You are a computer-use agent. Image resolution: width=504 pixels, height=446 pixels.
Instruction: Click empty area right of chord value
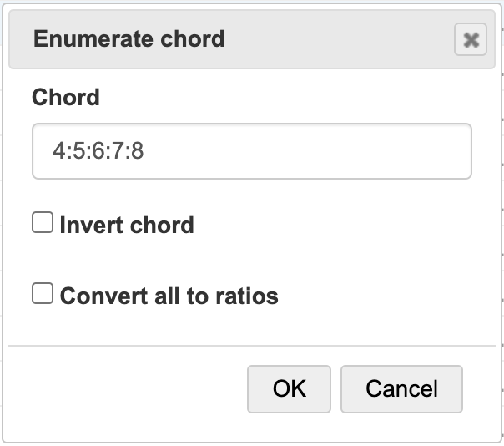point(334,152)
